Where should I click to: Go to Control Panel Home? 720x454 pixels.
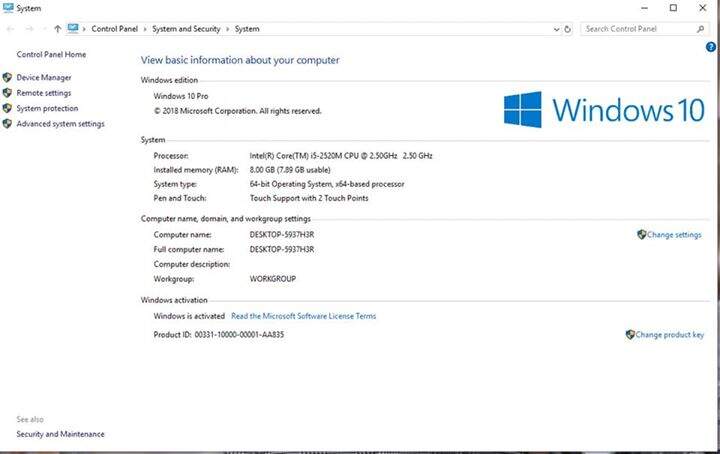point(50,54)
